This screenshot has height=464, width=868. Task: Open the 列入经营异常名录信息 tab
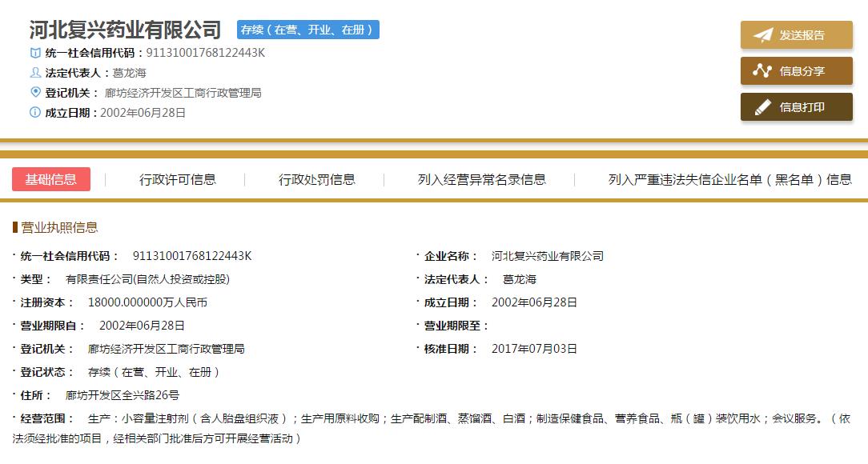[481, 179]
